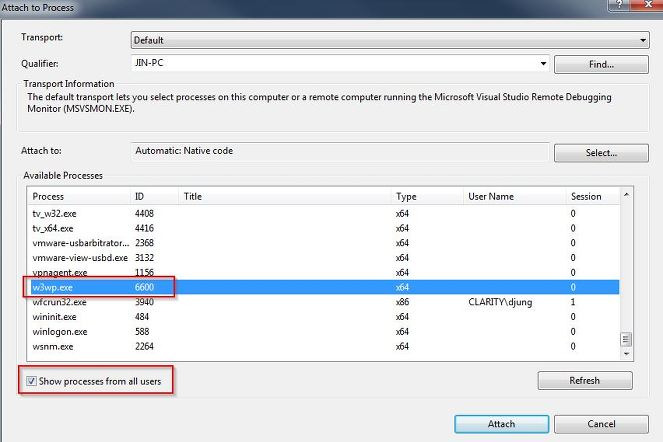Click the process list scrollbar thumb
The width and height of the screenshot is (663, 442).
tap(626, 339)
